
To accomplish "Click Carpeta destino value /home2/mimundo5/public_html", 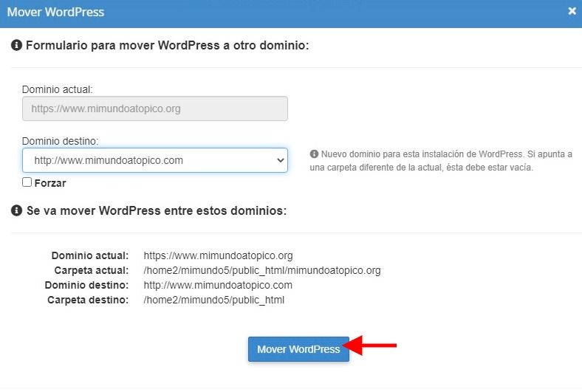I will 213,300.
